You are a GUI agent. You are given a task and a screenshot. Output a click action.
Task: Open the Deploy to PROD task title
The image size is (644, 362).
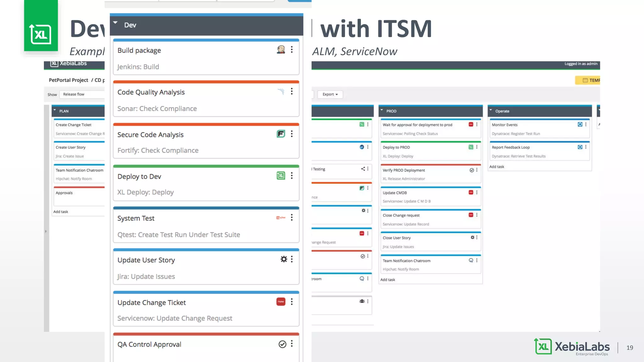(396, 147)
